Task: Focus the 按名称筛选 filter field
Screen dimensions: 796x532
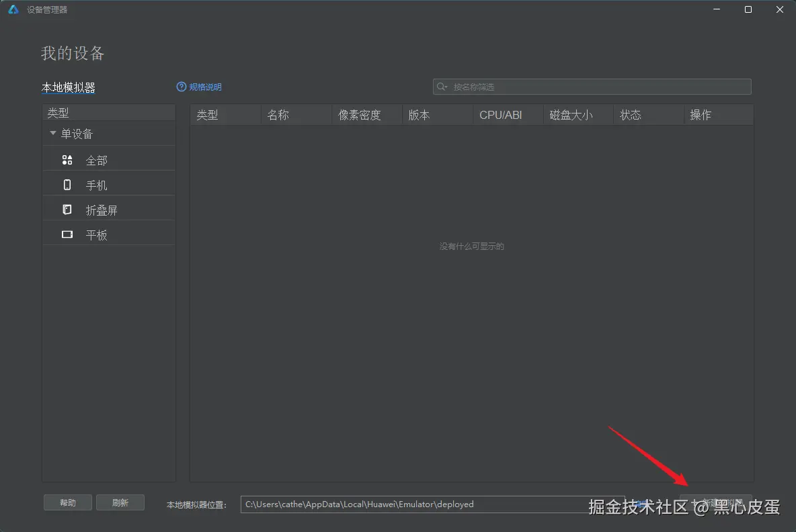Action: tap(592, 87)
